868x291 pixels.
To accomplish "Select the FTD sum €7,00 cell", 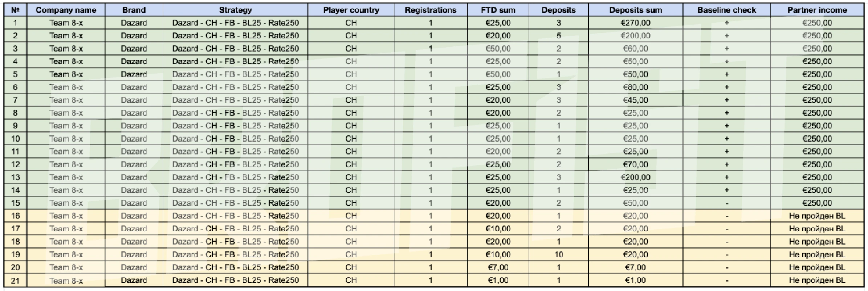I will coord(498,267).
